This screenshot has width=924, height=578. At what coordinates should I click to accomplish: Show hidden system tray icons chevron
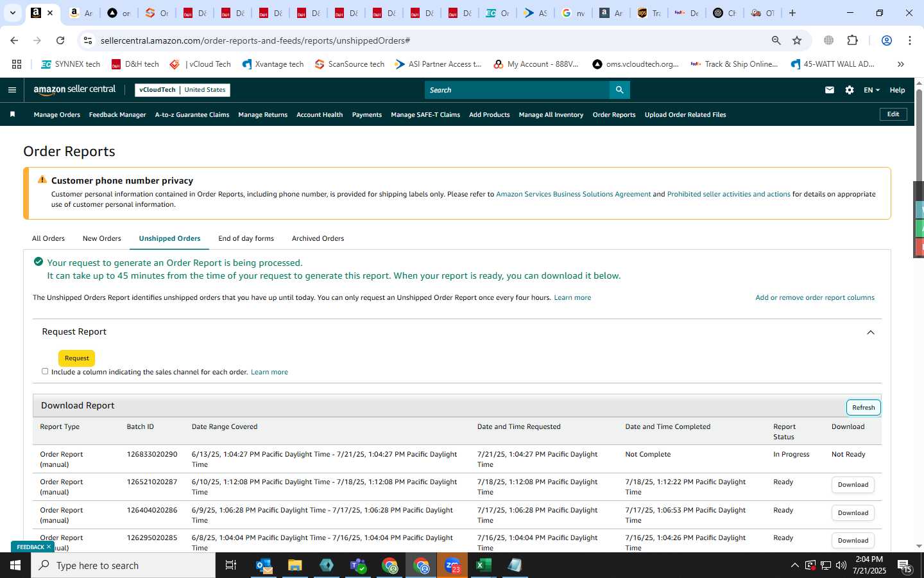[794, 565]
